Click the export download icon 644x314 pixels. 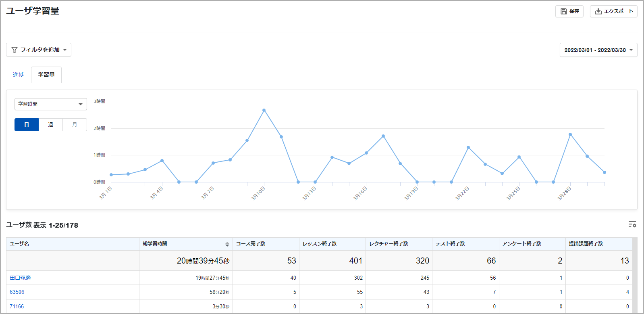click(598, 11)
